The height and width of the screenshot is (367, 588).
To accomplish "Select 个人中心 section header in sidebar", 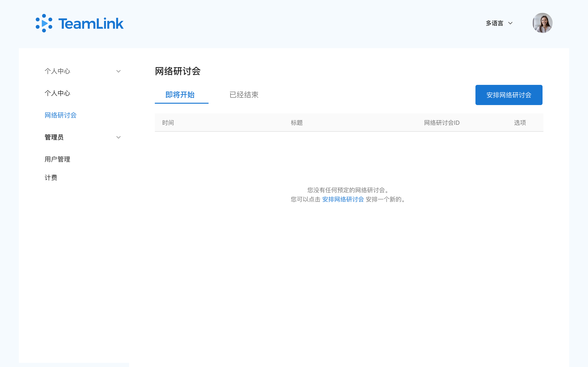I will pos(57,71).
